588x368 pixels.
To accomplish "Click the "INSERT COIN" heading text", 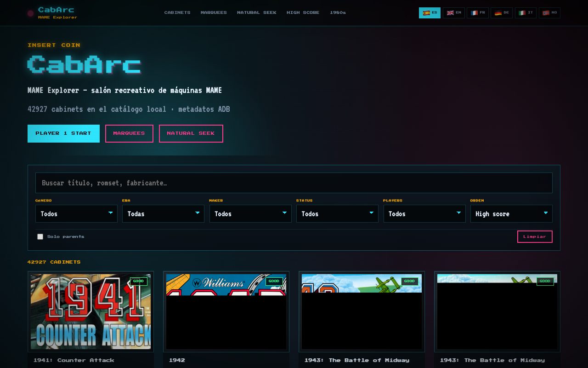I will tap(54, 45).
